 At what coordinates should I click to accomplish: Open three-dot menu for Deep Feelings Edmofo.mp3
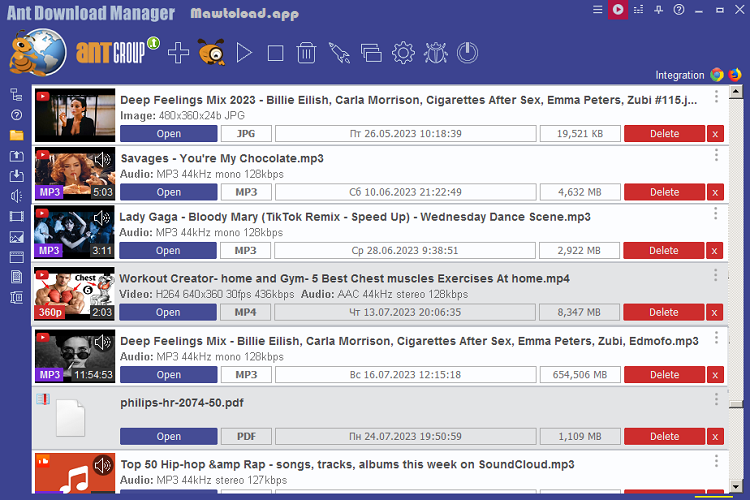point(716,337)
